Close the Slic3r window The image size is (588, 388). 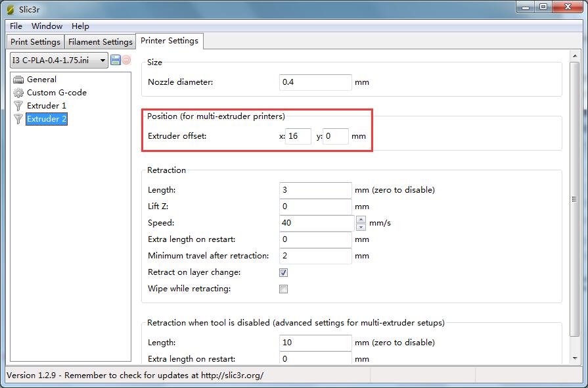[568, 7]
